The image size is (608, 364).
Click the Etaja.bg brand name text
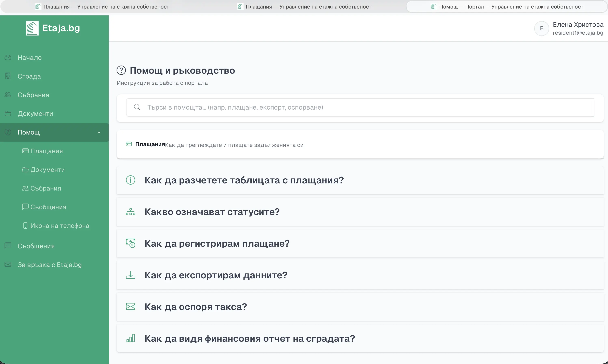[x=61, y=28]
